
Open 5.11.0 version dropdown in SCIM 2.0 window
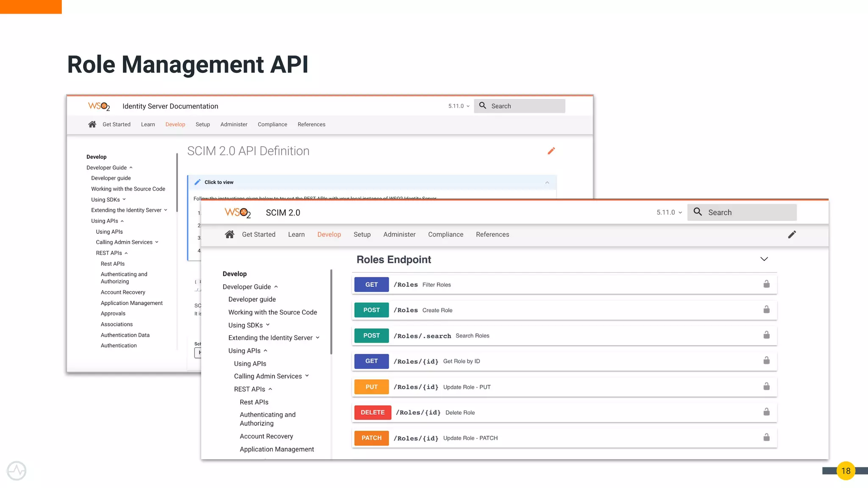669,212
